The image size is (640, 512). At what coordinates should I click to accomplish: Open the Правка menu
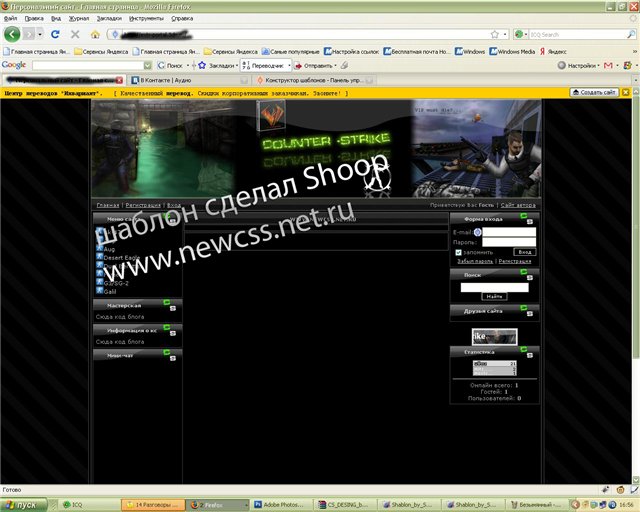pyautogui.click(x=34, y=18)
